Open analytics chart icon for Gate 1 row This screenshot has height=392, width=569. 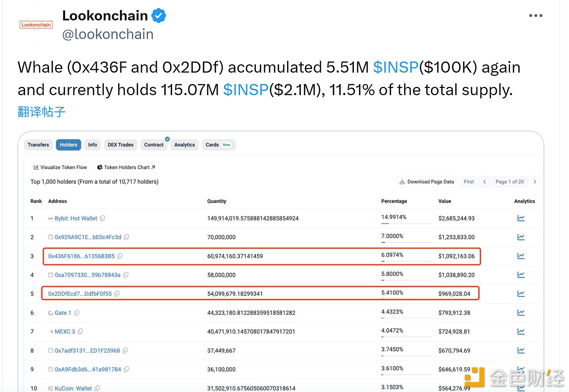521,313
